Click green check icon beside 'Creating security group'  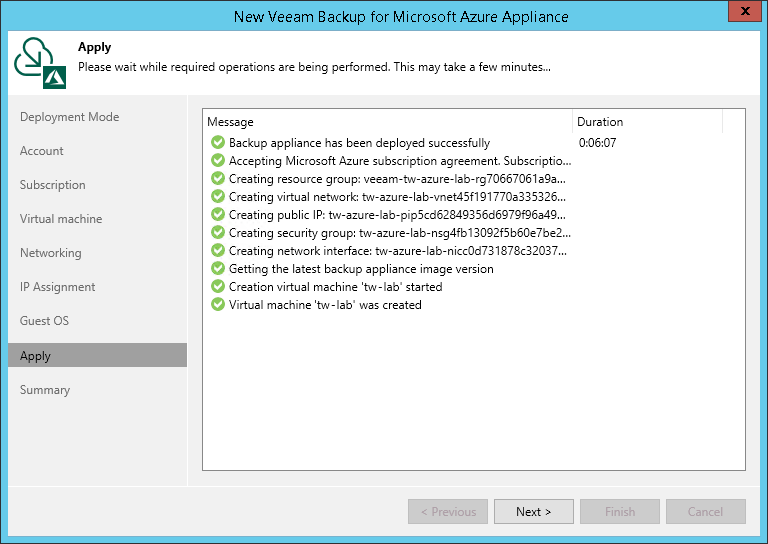click(217, 232)
